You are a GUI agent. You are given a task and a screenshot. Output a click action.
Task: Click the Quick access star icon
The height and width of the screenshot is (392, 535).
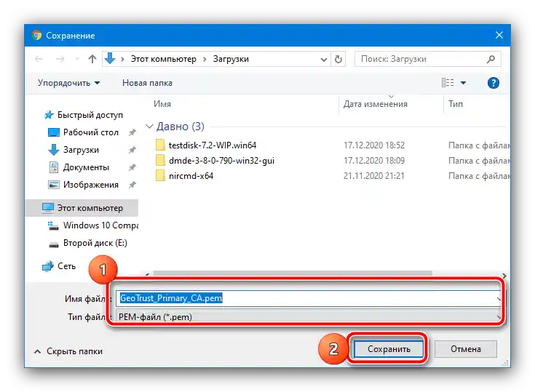49,115
